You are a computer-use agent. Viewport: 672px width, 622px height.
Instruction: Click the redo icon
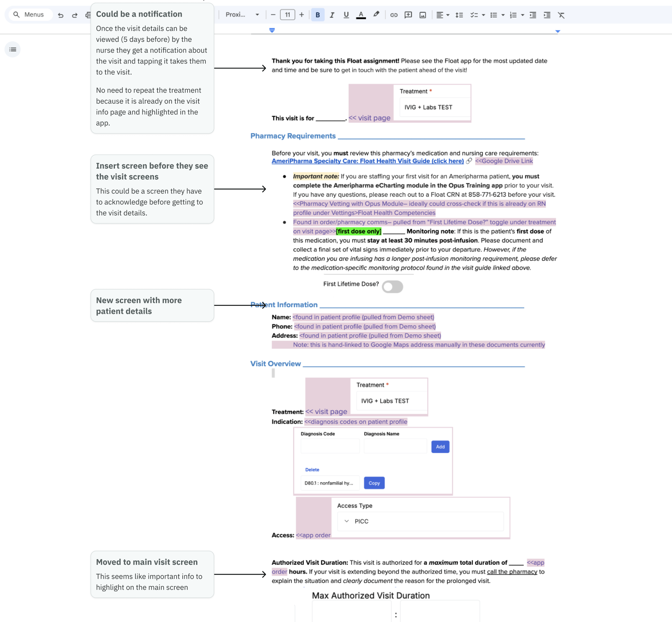75,15
